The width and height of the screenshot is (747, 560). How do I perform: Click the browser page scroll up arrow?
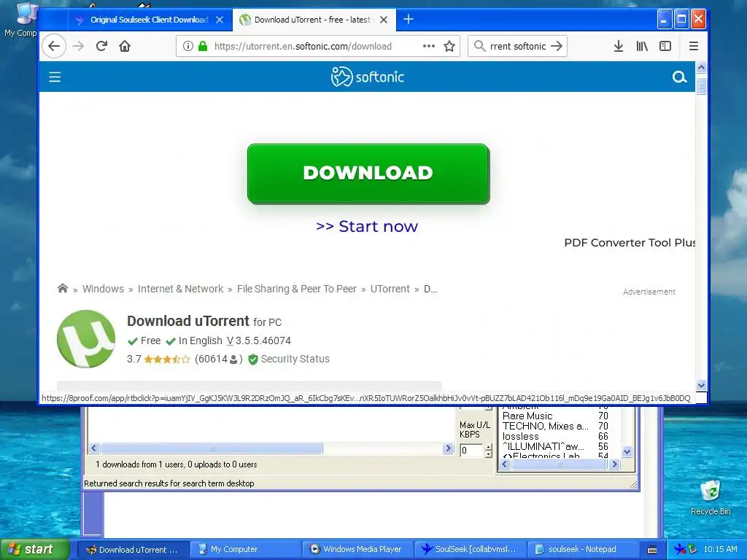[701, 68]
